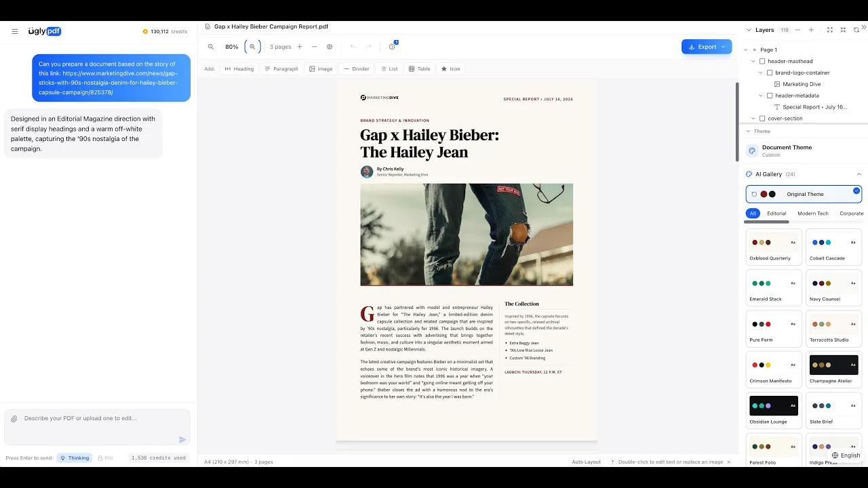Viewport: 868px width, 488px height.
Task: Apply the Cobalt Cascade theme
Action: pos(833,247)
